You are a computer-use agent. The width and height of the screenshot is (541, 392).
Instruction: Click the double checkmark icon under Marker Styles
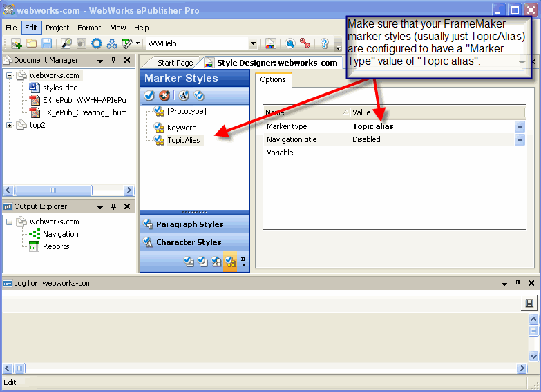coord(199,95)
